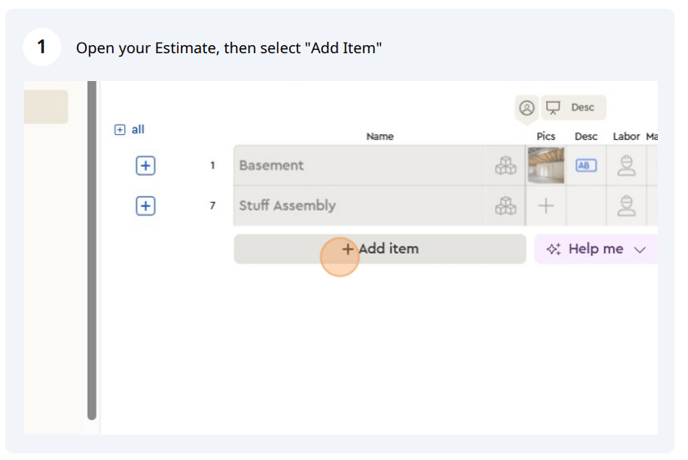Open the Help me dropdown chevron
Viewport: 688px width, 460px height.
tap(640, 250)
